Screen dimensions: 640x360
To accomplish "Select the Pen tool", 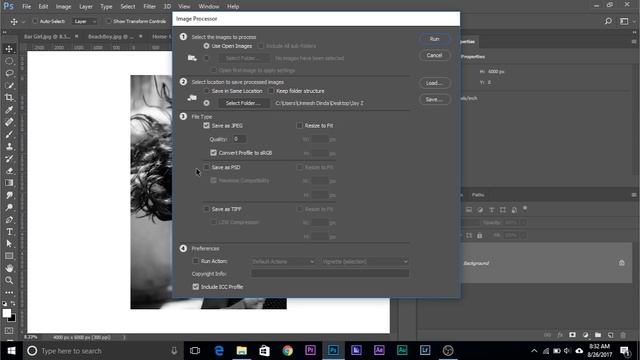I will [x=9, y=220].
